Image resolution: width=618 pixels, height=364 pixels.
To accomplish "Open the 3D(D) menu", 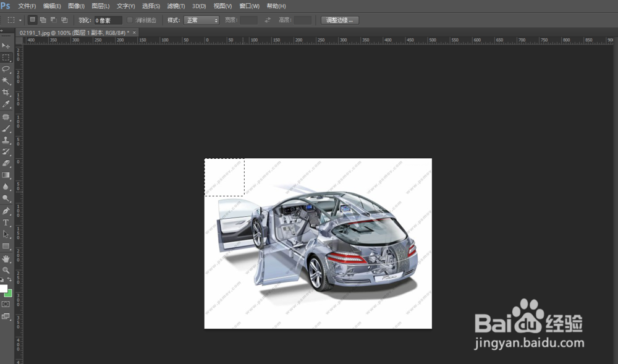I will coord(199,6).
